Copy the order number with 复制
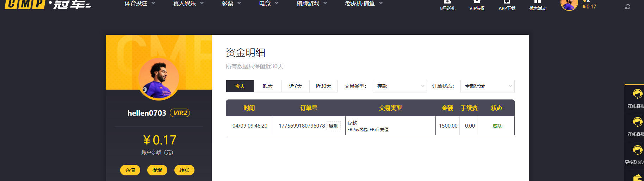Image resolution: width=644 pixels, height=181 pixels. [x=333, y=126]
